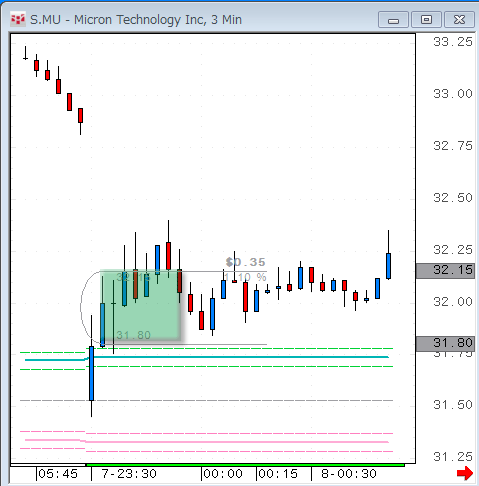Click the 00:15 time axis label

pos(278,474)
